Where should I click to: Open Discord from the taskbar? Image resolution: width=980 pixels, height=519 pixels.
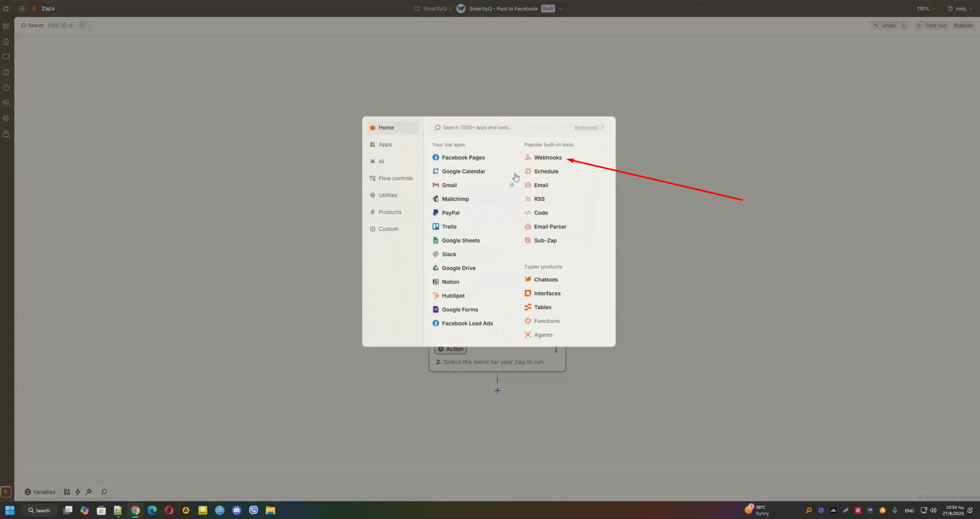tap(237, 510)
